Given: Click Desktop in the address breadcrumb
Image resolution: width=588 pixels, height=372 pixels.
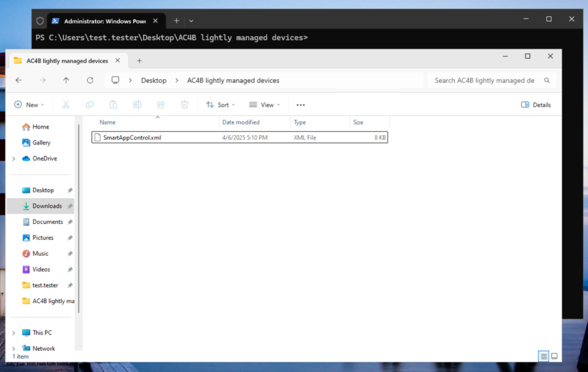Looking at the screenshot, I should [x=153, y=80].
